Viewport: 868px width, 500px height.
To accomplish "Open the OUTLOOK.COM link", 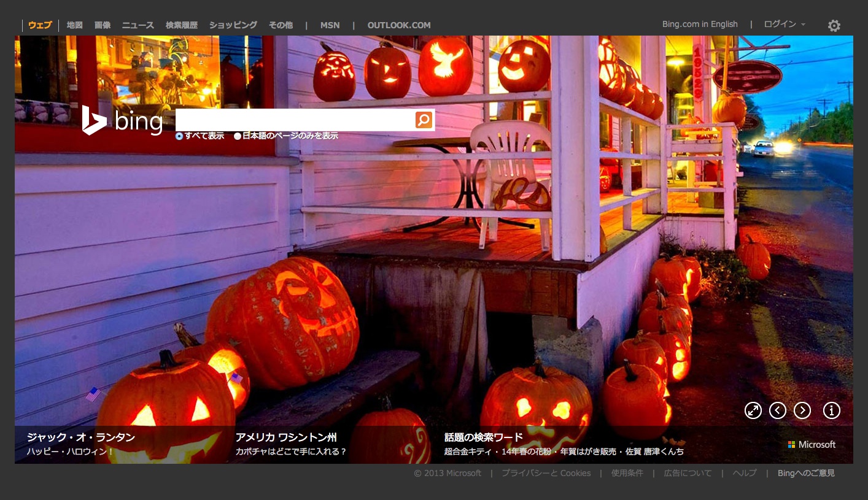I will (399, 25).
